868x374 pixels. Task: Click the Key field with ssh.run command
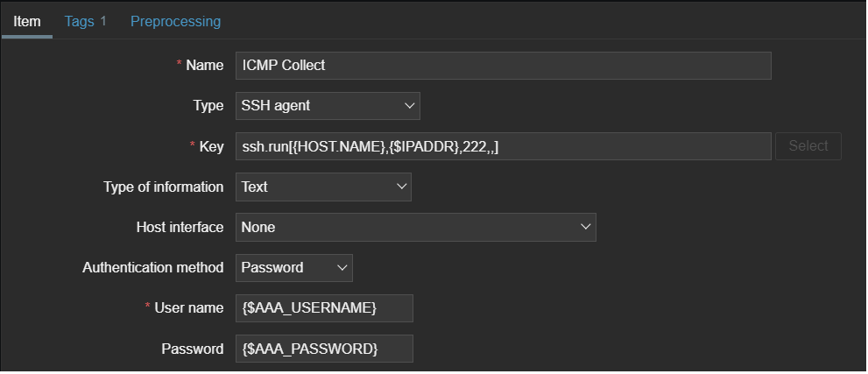503,146
